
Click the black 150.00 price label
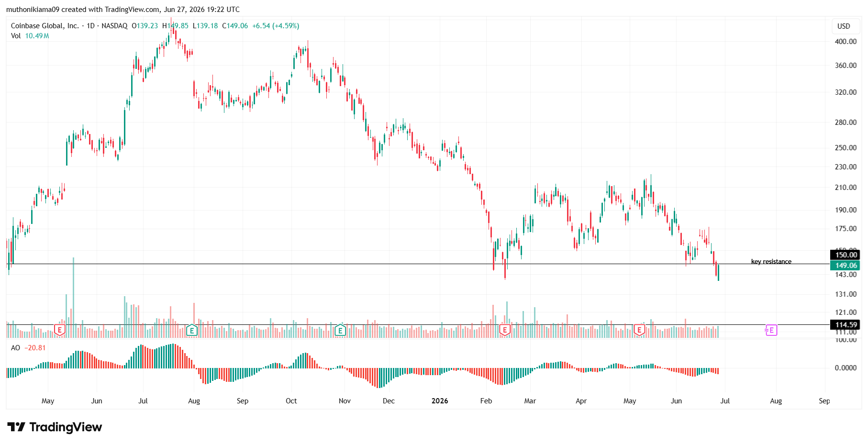click(846, 255)
